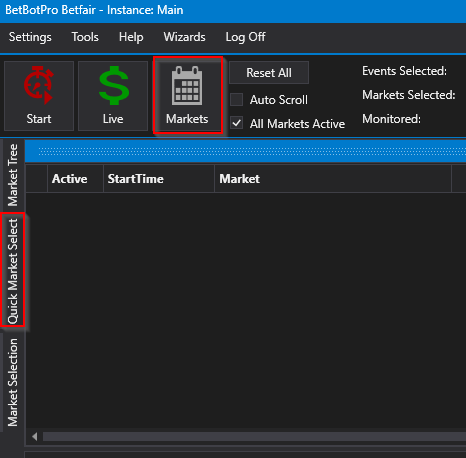Uncheck All Markets Active checkbox

pos(237,123)
